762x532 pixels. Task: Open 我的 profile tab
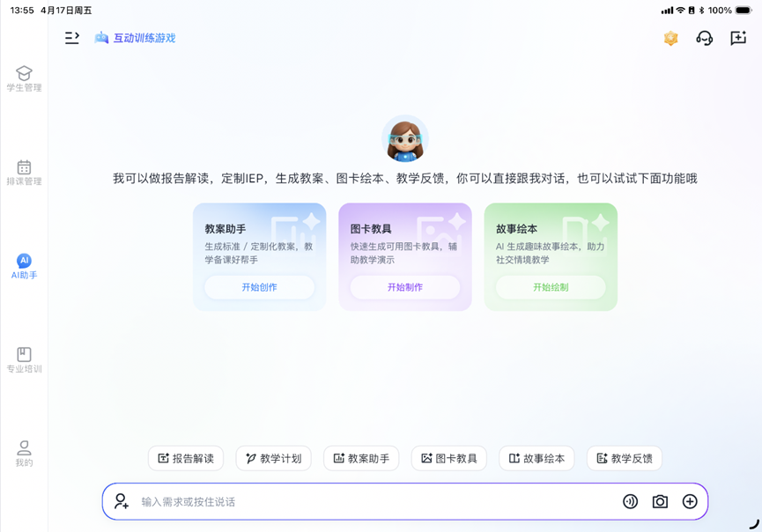point(24,454)
